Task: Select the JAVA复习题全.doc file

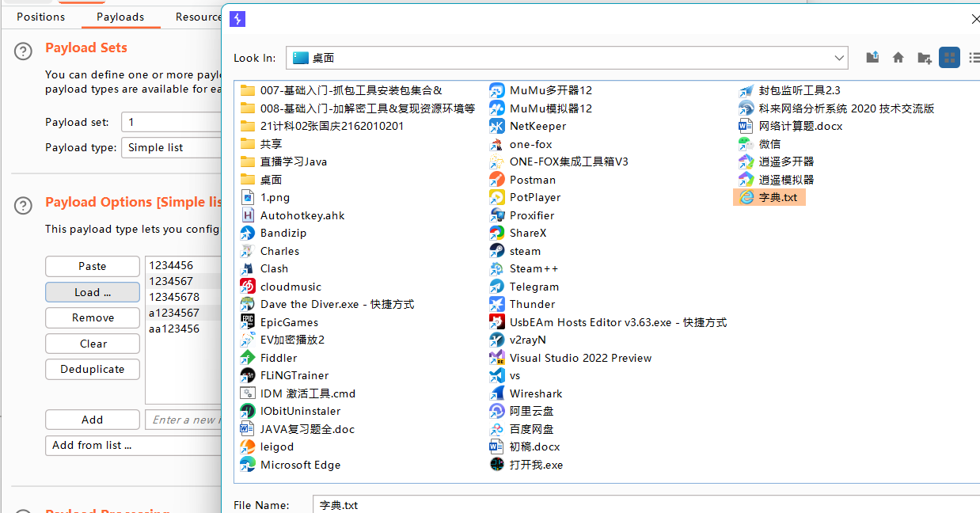Action: (x=297, y=429)
